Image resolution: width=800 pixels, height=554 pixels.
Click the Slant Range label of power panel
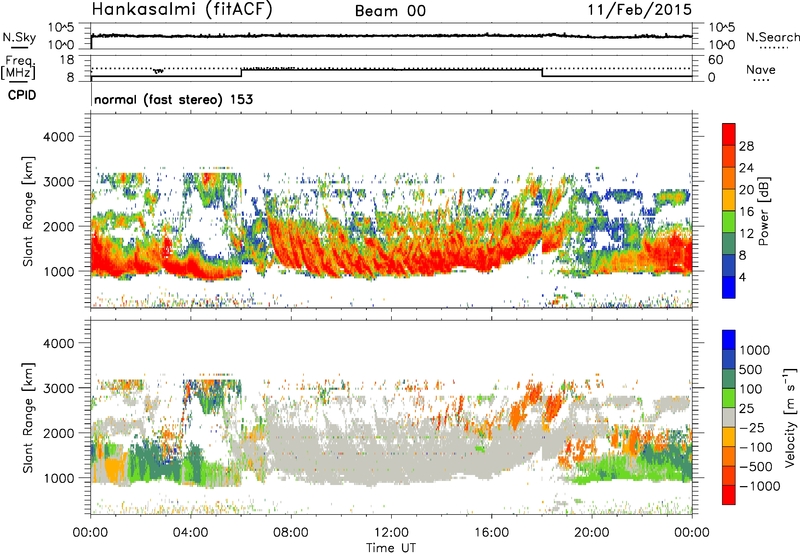[x=29, y=211]
